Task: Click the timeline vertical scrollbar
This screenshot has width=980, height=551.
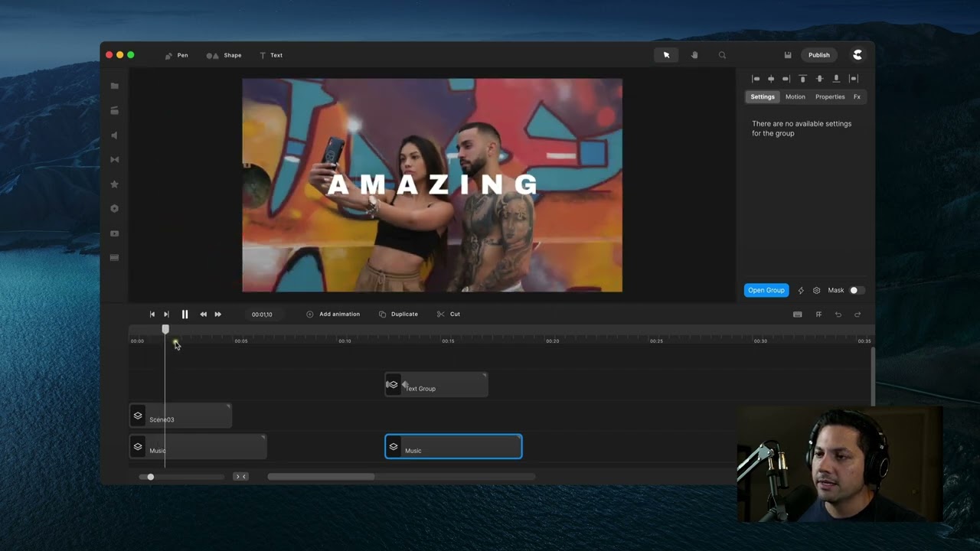Action: (873, 377)
